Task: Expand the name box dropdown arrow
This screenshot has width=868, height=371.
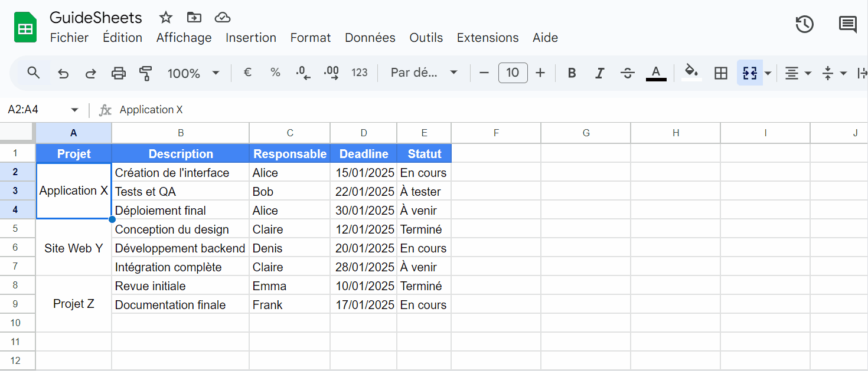Action: [x=74, y=110]
